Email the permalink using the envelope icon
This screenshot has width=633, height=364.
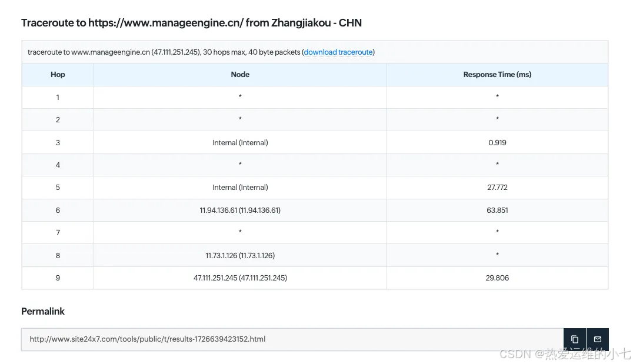click(598, 339)
